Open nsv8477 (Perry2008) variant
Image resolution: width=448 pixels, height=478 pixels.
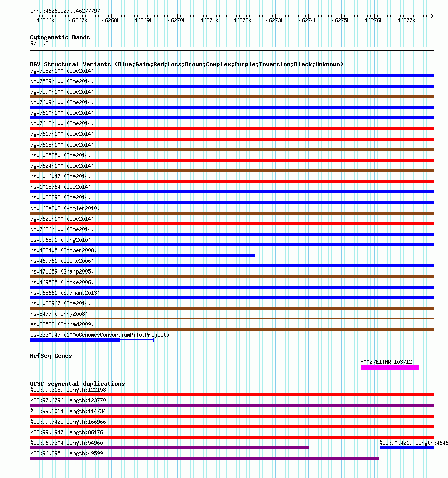[59, 314]
